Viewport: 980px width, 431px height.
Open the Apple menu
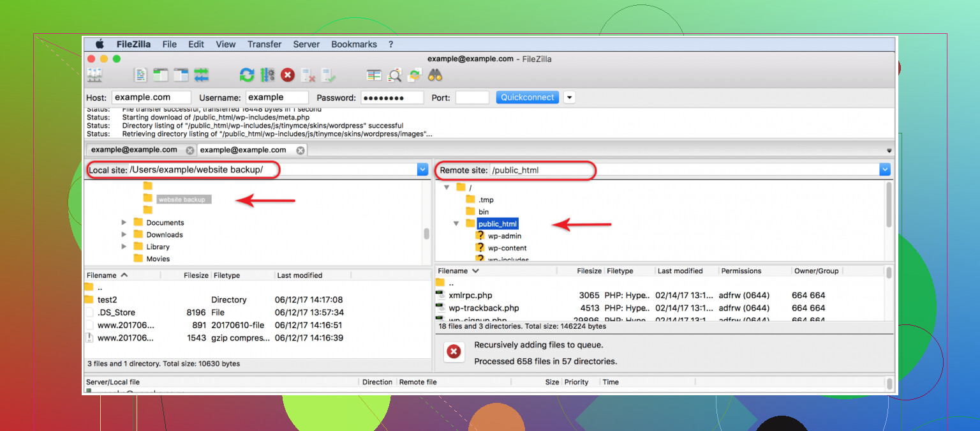[100, 44]
